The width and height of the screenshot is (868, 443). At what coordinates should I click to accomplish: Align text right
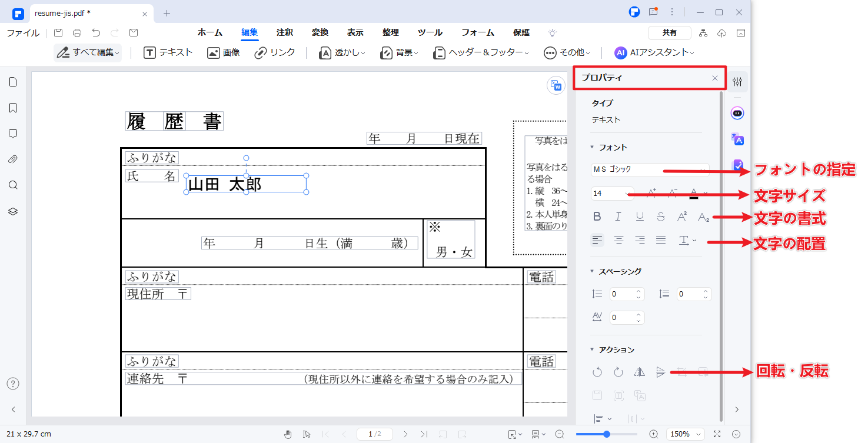point(640,240)
